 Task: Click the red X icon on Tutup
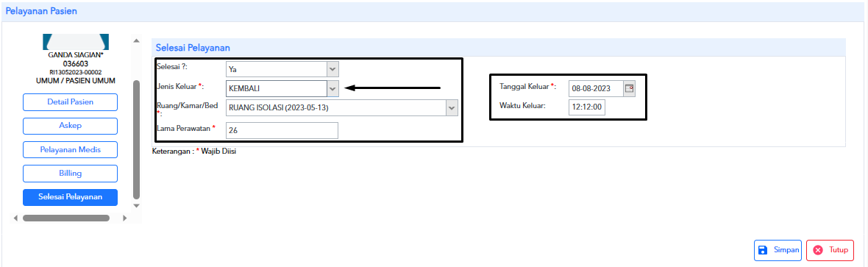(818, 250)
